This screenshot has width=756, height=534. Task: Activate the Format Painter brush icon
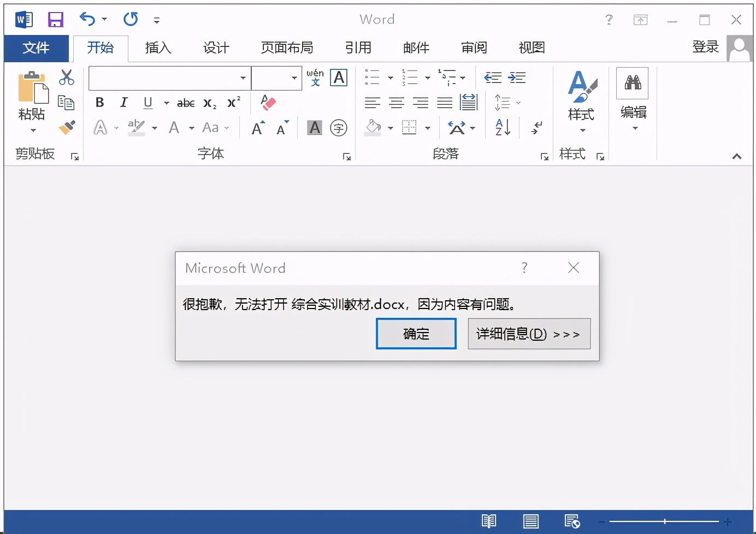pos(67,127)
